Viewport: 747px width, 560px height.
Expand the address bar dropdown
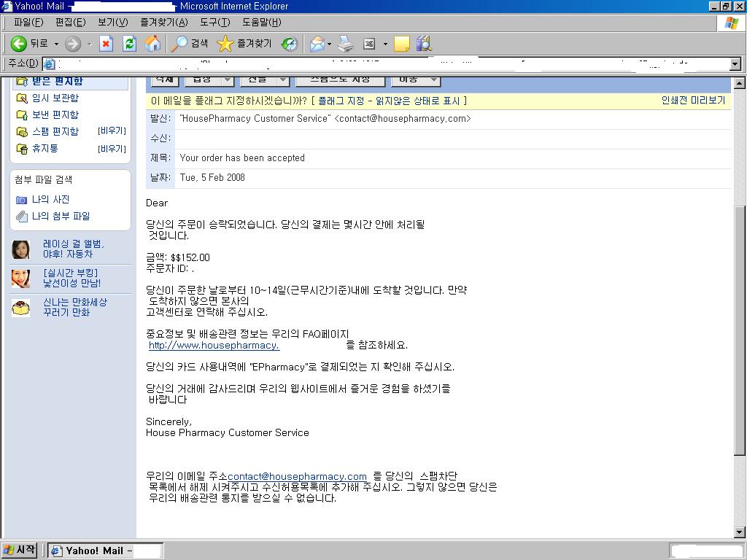pos(735,63)
